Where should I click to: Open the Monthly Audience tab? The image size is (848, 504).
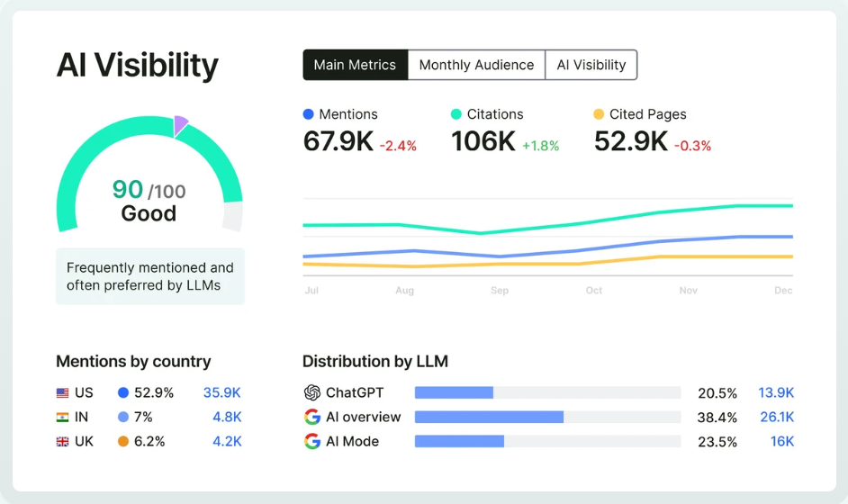(476, 65)
